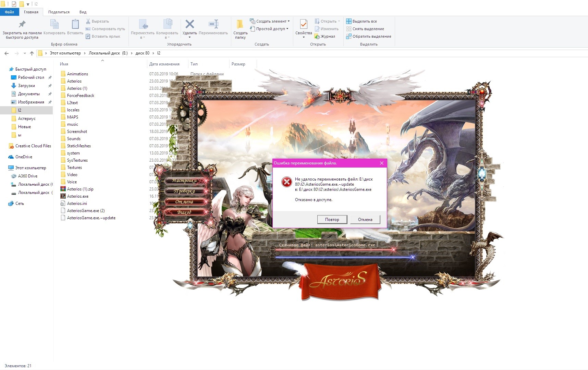This screenshot has width=588, height=370.
Task: Click the blue total progress bar
Action: [344, 257]
